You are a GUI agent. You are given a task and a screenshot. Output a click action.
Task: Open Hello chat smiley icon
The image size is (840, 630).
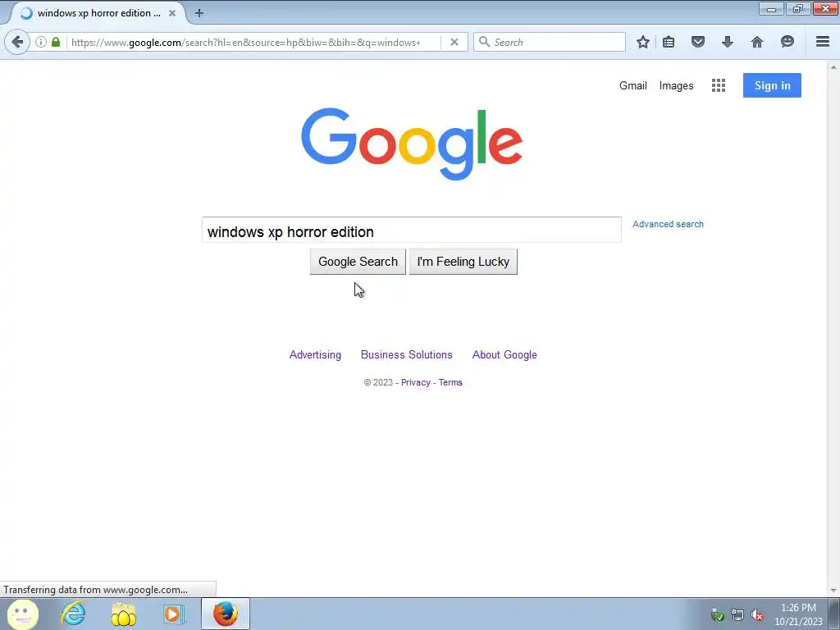787,42
